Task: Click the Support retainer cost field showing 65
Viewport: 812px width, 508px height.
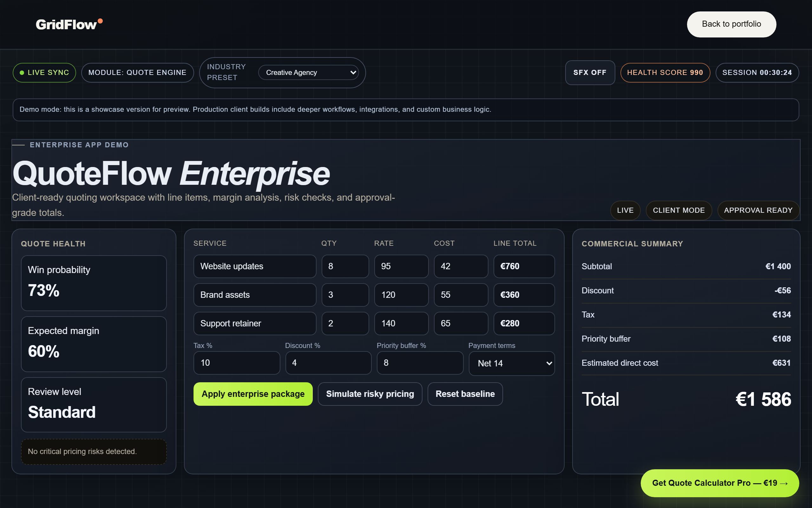Action: point(461,323)
